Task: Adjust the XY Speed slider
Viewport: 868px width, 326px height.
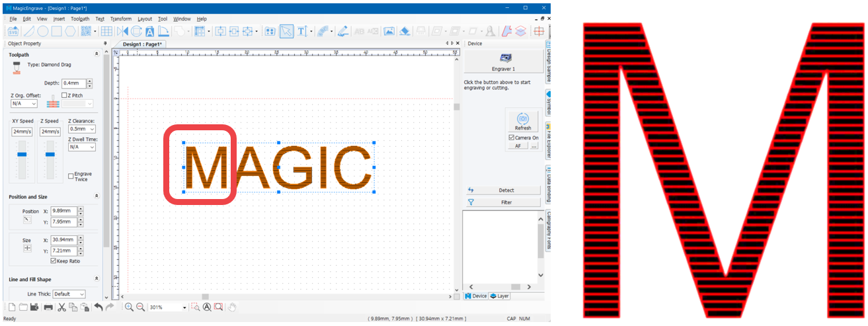Action: tap(22, 153)
